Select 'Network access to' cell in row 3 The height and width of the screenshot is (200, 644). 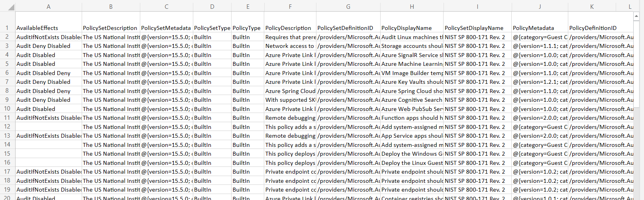(290, 46)
